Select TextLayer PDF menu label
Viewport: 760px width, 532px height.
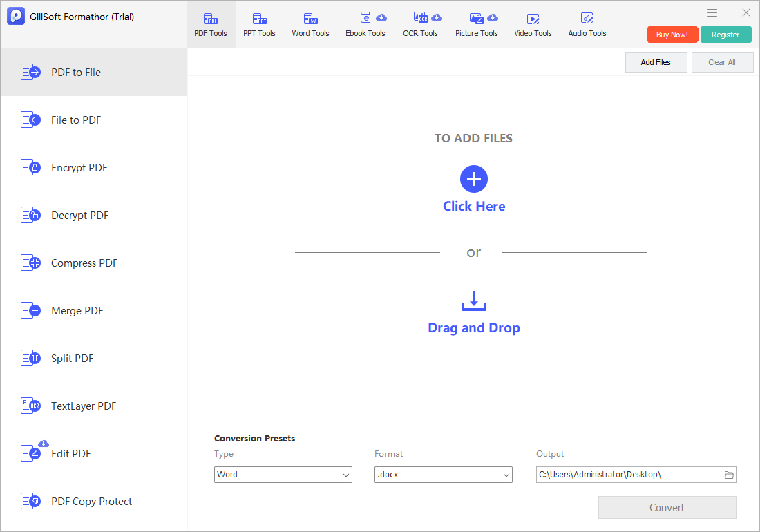(84, 406)
